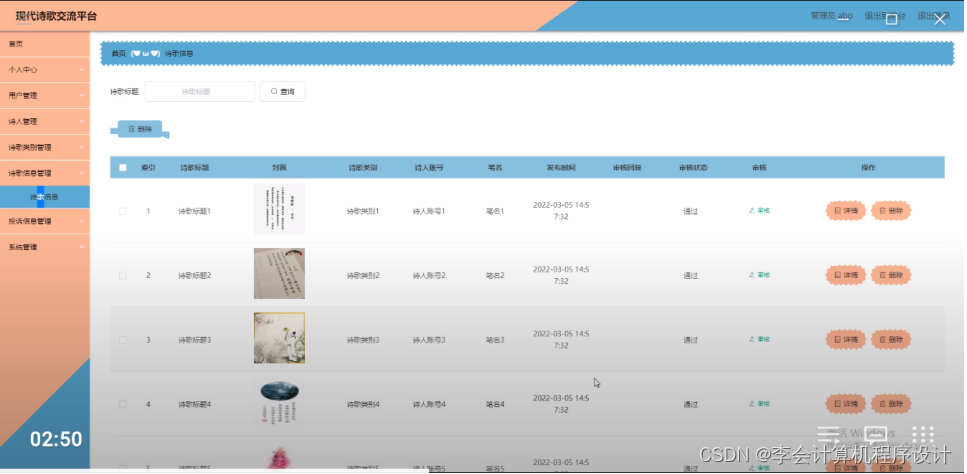The height and width of the screenshot is (474, 967).
Task: Expand the 诗歌类别管理 sidebar menu
Action: pyautogui.click(x=44, y=147)
